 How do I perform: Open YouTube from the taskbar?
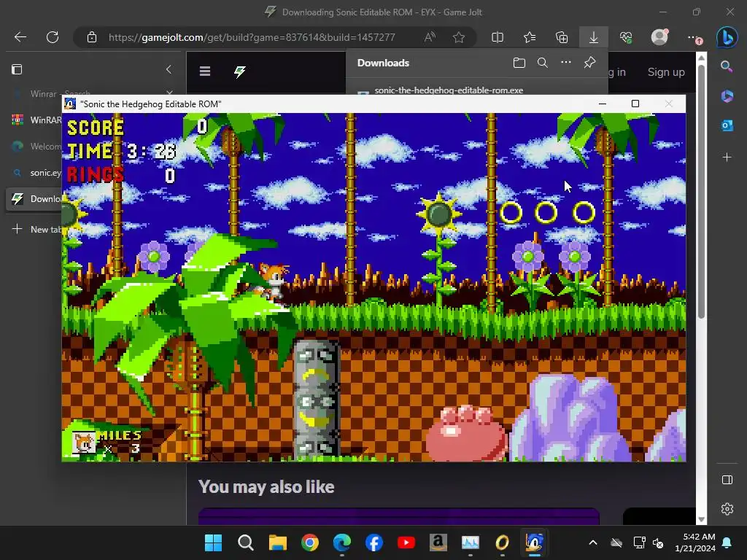coord(406,542)
